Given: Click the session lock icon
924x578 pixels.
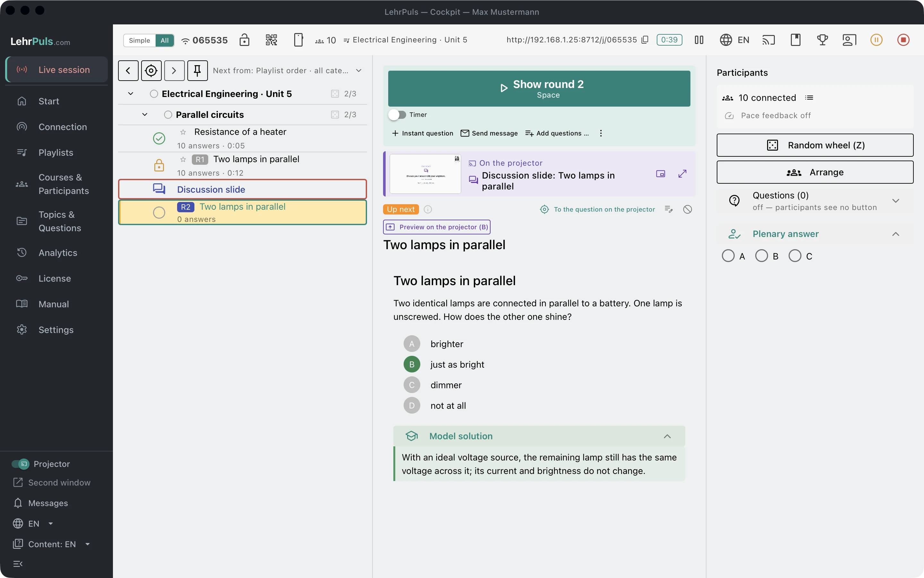Looking at the screenshot, I should pos(244,40).
